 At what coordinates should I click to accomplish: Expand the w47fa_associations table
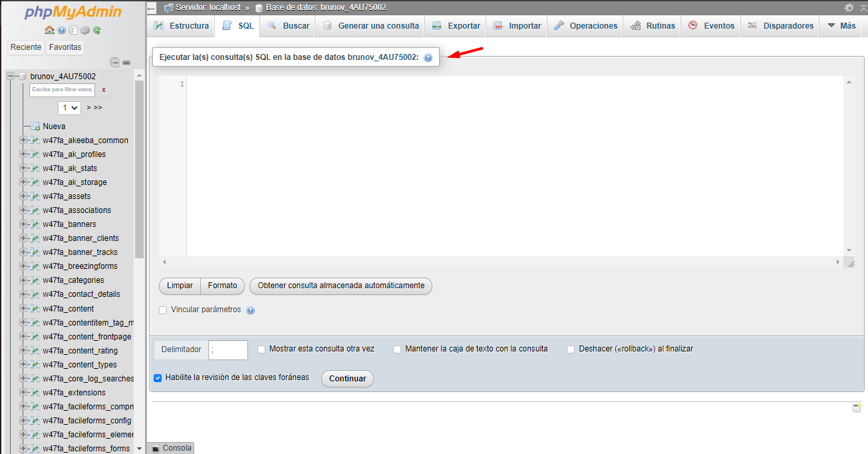[23, 210]
